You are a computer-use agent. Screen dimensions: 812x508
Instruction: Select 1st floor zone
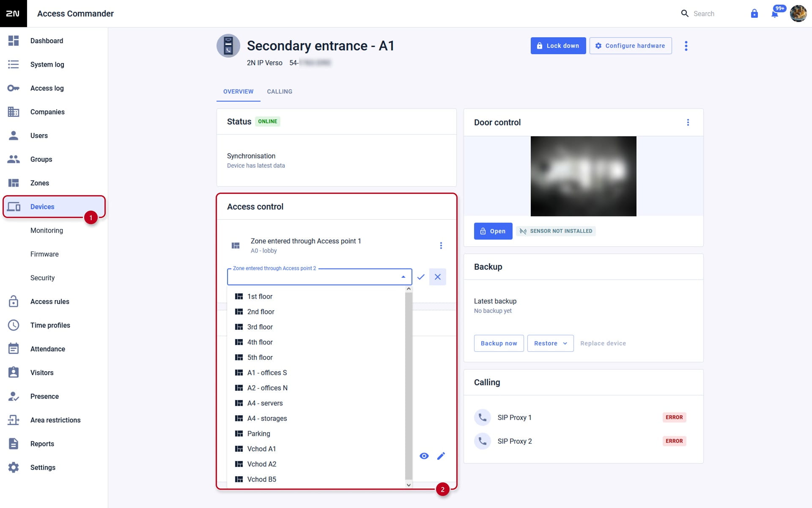coord(316,296)
